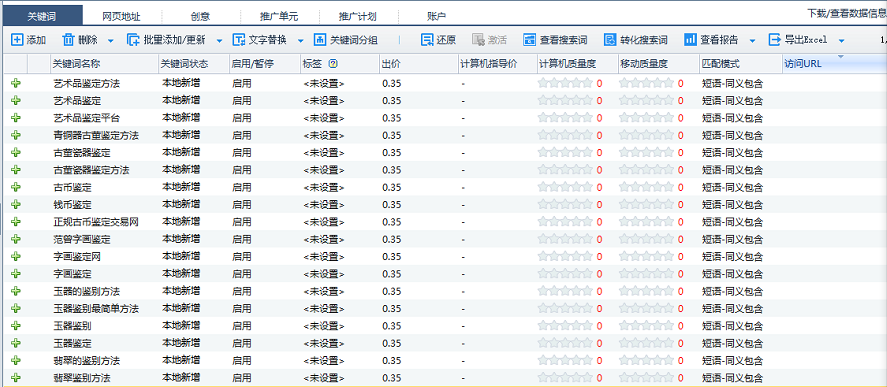Click green plus icon for 青铜器古董鉴定方法 row

pyautogui.click(x=16, y=135)
